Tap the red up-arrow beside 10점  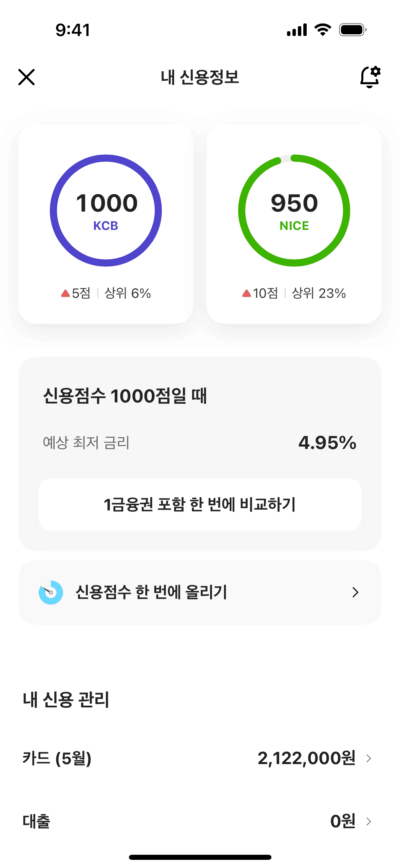click(x=247, y=293)
